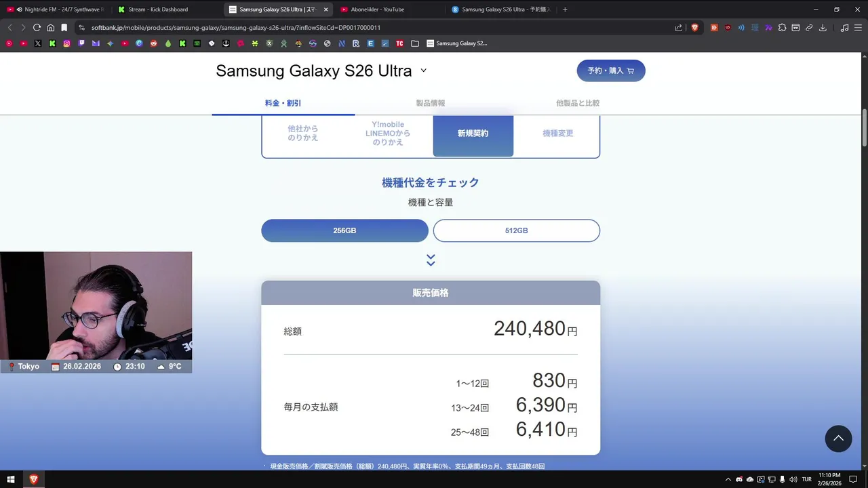Choose 新規契約 contract option
The width and height of the screenshot is (868, 488).
[x=473, y=134]
